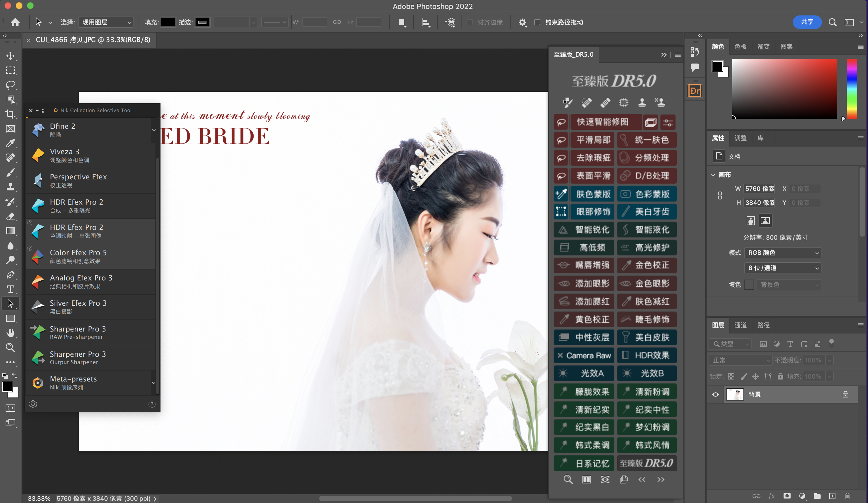Click the black fill color swatch
The image size is (868, 503).
coord(168,22)
